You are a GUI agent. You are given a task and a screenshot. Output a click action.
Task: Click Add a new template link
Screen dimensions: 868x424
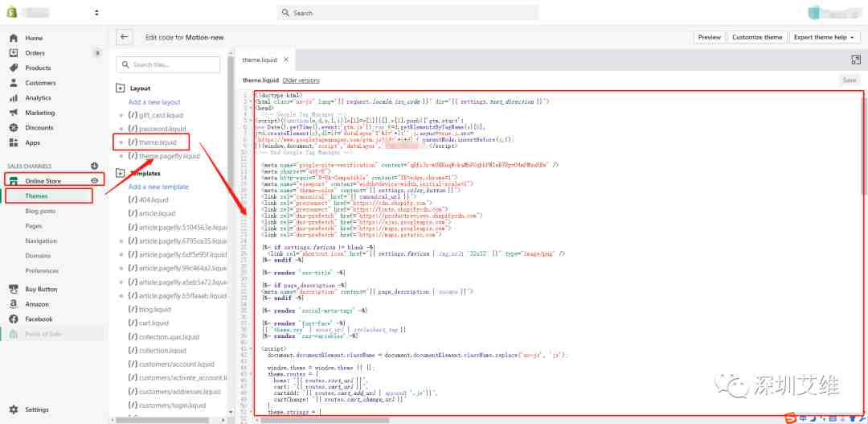click(159, 187)
